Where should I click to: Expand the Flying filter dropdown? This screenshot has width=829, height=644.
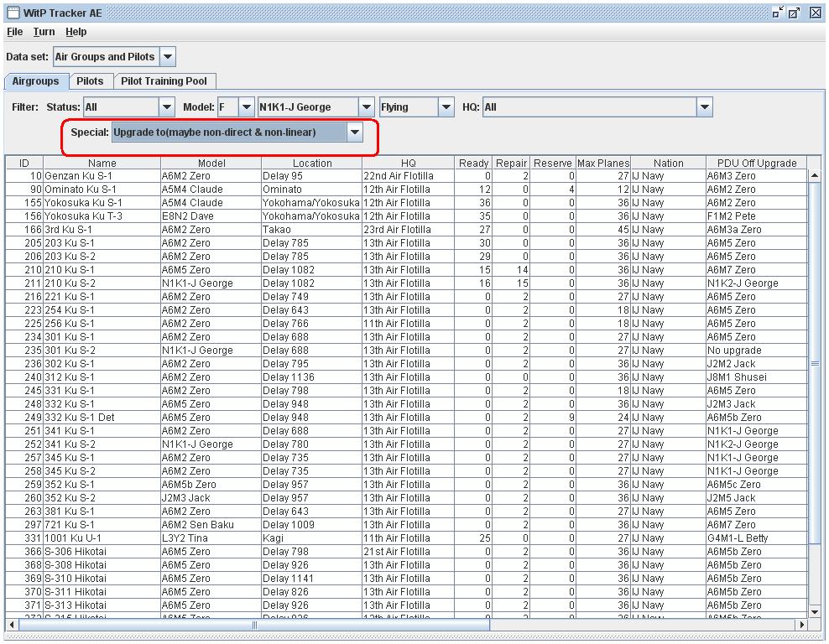point(446,107)
